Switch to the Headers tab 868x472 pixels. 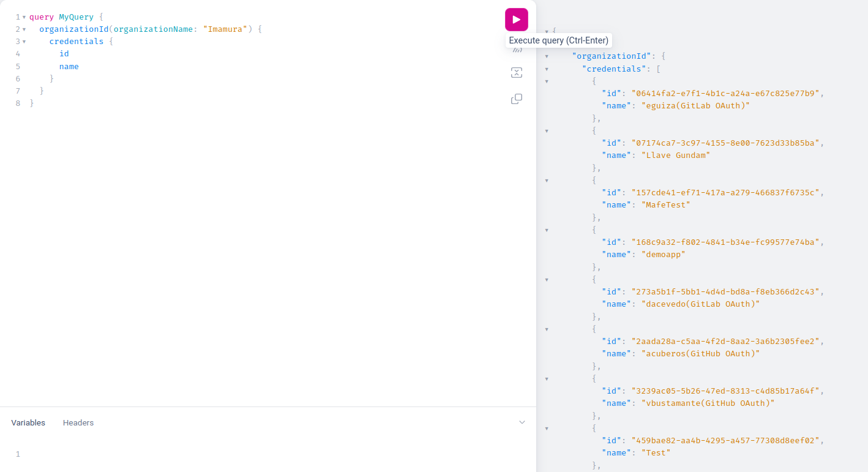coord(78,422)
